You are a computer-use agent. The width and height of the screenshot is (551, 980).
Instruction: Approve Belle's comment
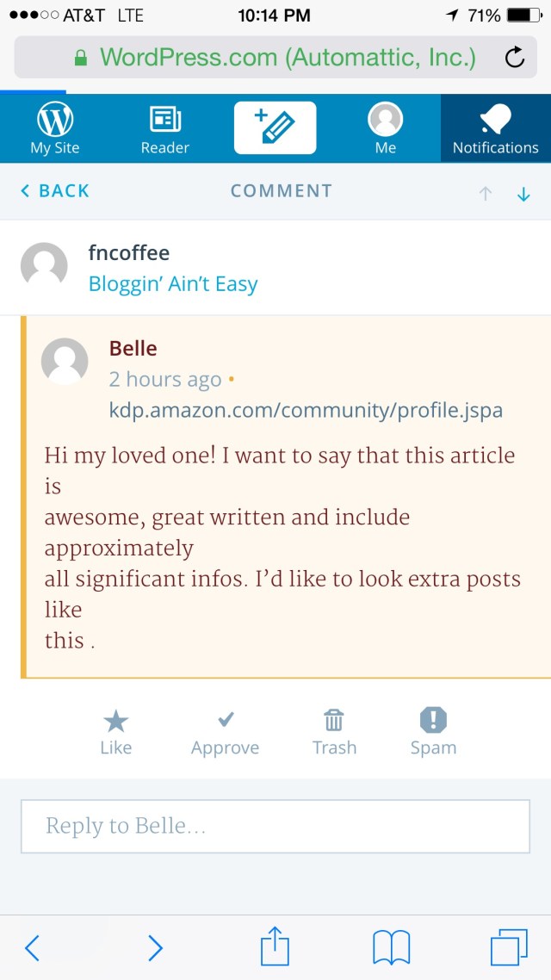[225, 729]
